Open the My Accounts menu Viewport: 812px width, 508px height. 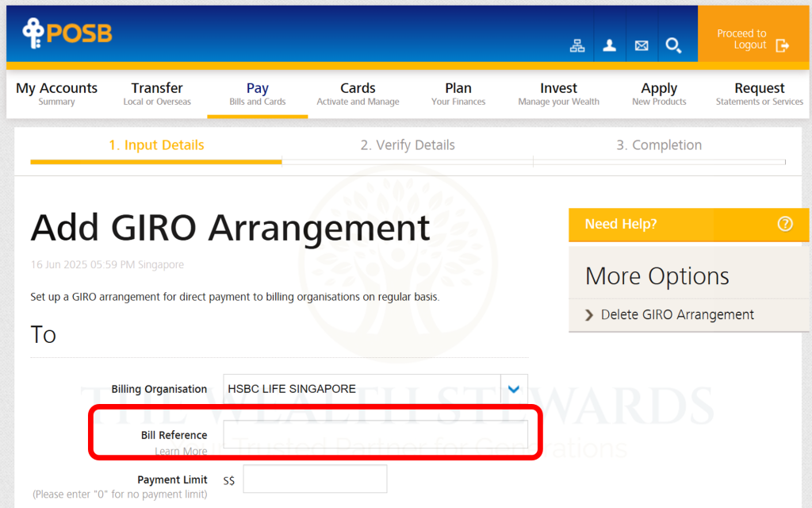56,94
